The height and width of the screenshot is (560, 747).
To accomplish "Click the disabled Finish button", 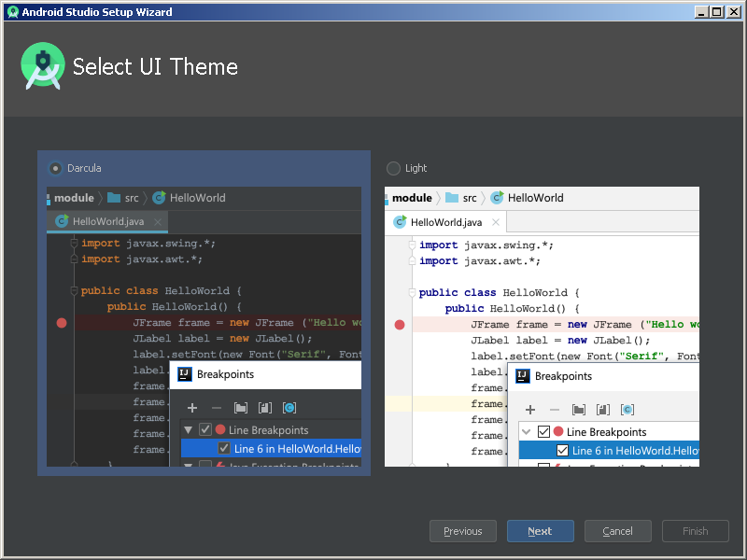I will (x=695, y=531).
